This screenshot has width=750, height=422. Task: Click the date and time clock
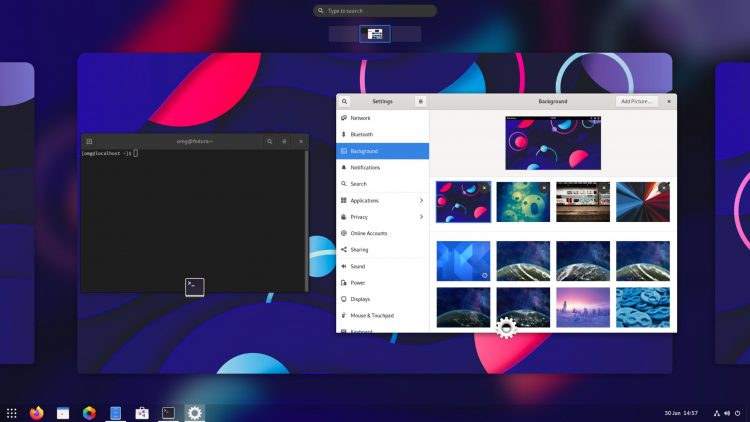tap(681, 413)
